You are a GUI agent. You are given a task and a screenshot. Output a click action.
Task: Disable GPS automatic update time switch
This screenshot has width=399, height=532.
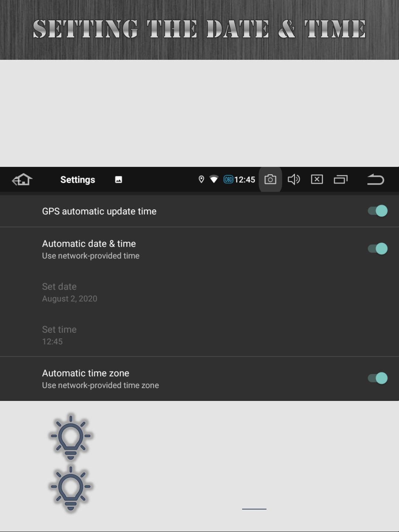click(x=378, y=211)
